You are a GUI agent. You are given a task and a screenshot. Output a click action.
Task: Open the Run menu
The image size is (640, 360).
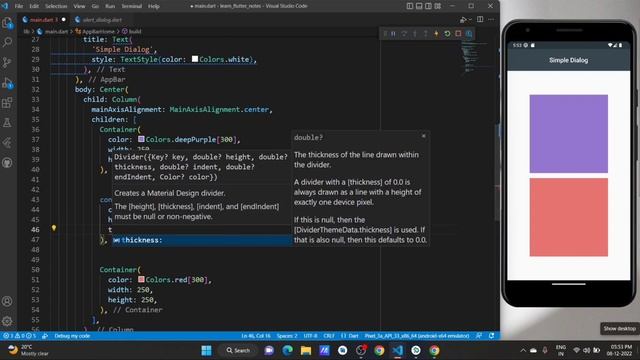110,6
